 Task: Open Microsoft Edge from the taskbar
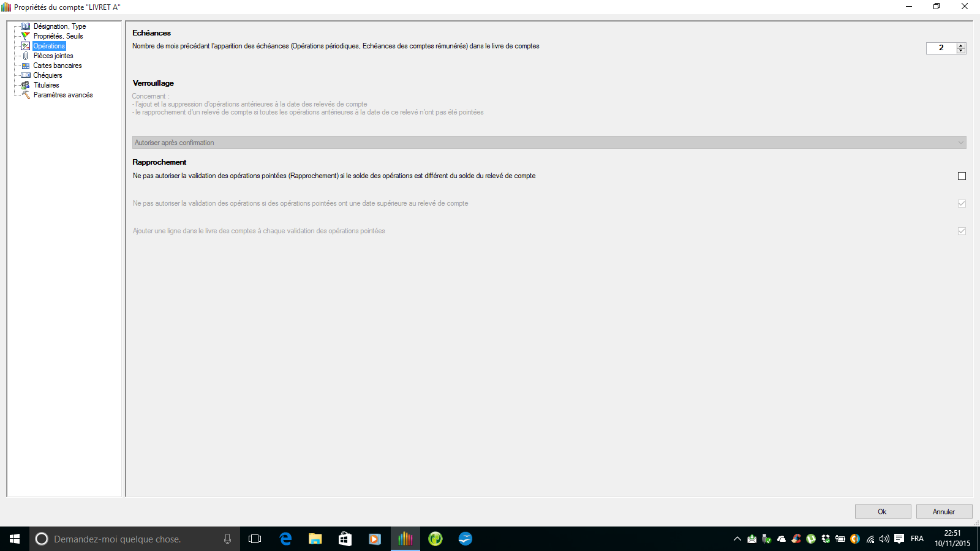click(x=285, y=539)
